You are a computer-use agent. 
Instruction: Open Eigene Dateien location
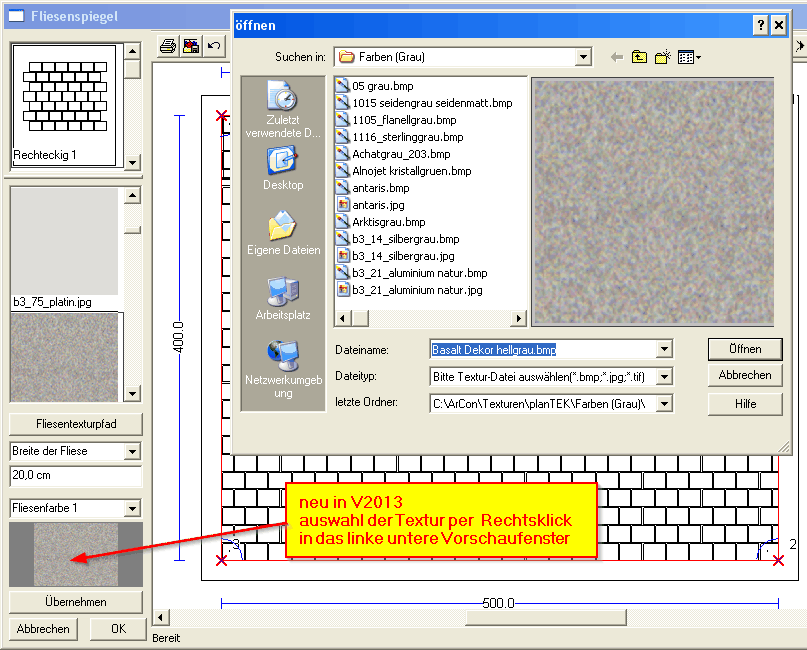pos(283,233)
